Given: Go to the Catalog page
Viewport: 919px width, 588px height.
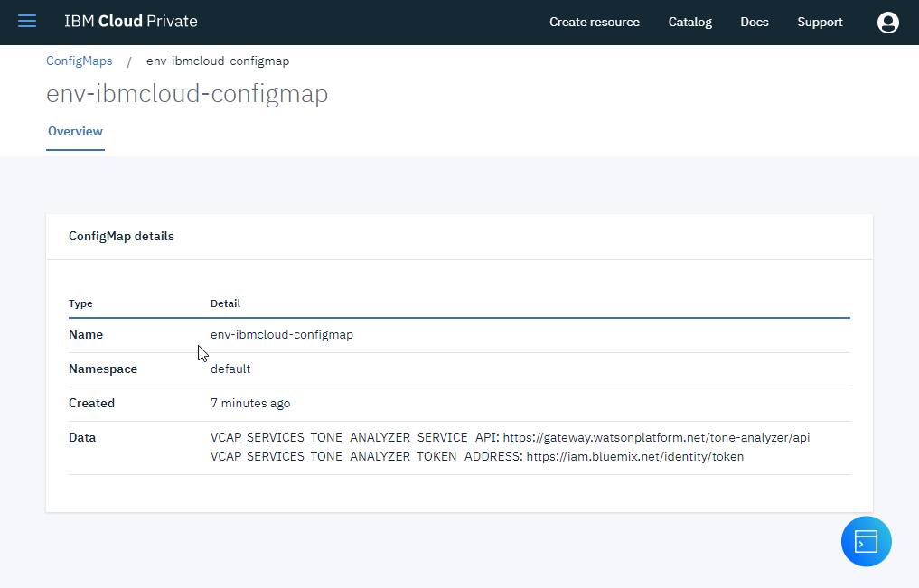Looking at the screenshot, I should [x=689, y=23].
